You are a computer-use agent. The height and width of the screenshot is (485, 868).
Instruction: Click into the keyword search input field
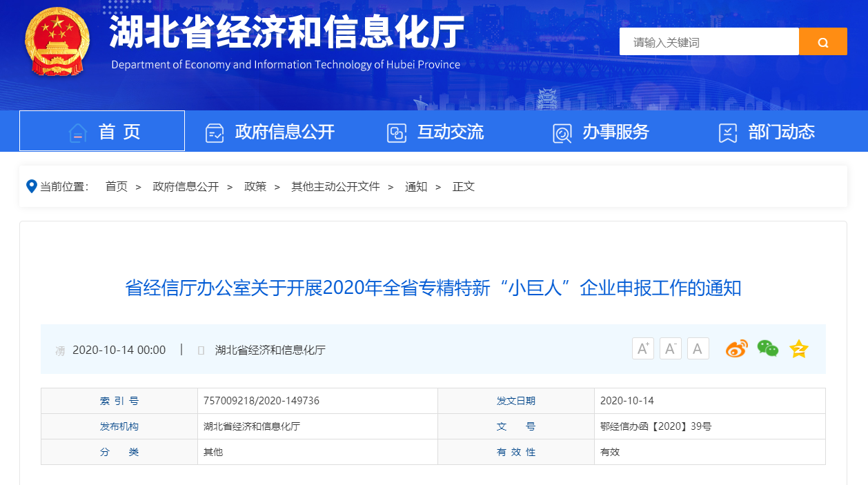(x=709, y=42)
